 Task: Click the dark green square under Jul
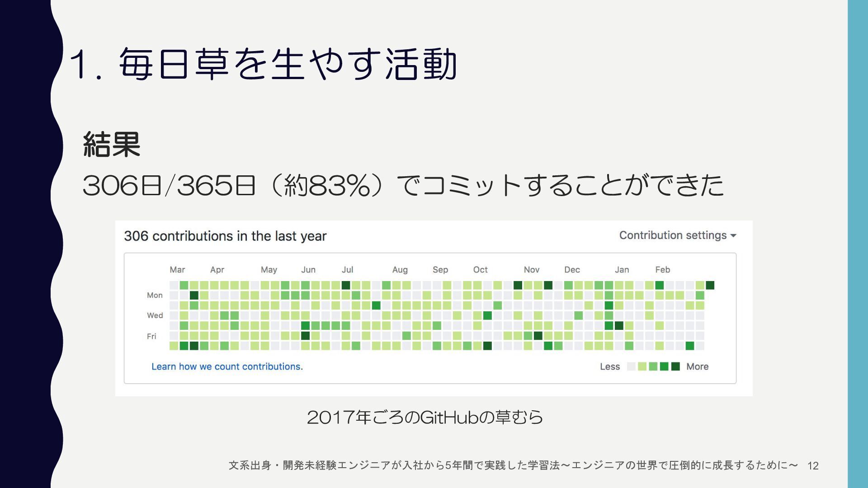point(346,285)
